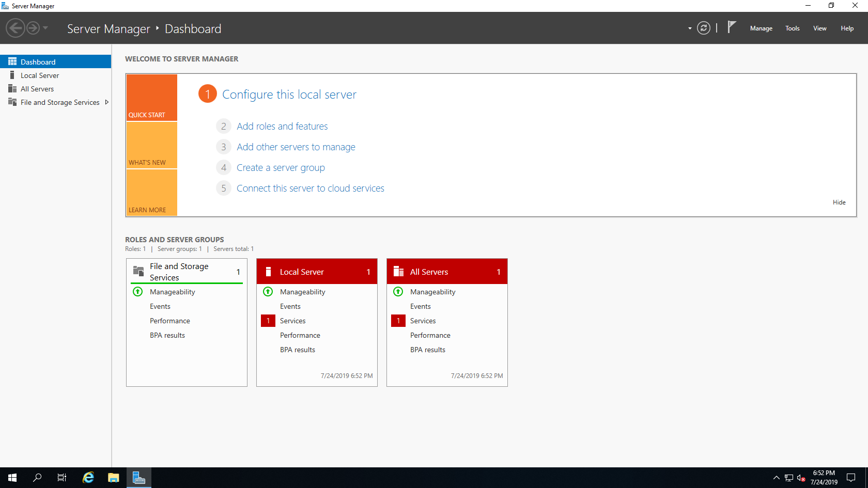Select the WHAT'S NEW tile
The height and width of the screenshot is (488, 868).
[x=152, y=145]
